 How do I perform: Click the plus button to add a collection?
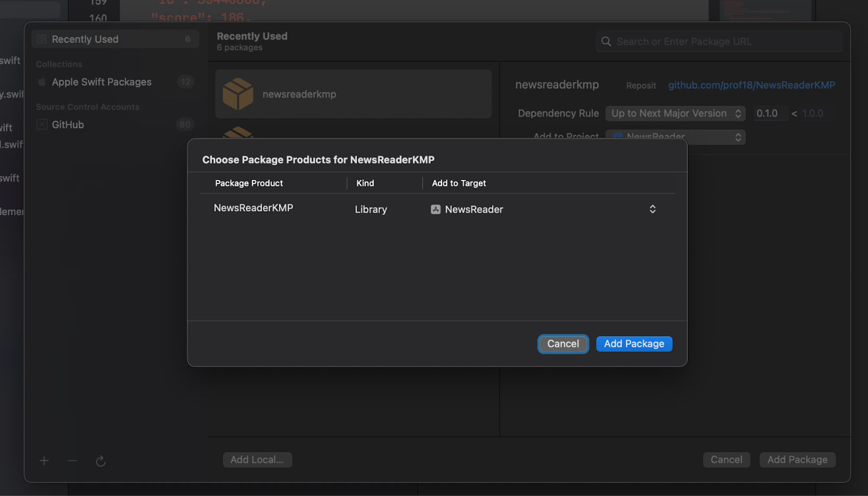pyautogui.click(x=44, y=461)
